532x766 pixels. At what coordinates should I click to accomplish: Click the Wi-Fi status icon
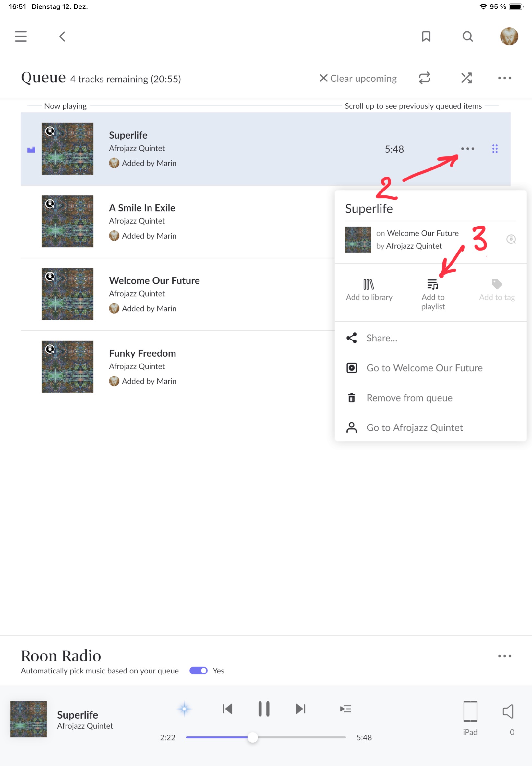(x=483, y=7)
